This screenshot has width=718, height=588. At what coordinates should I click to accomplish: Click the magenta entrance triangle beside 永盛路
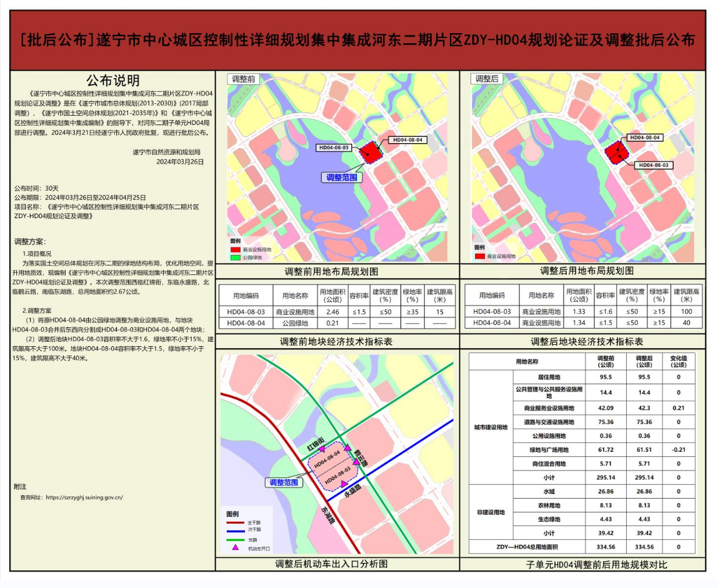[343, 484]
